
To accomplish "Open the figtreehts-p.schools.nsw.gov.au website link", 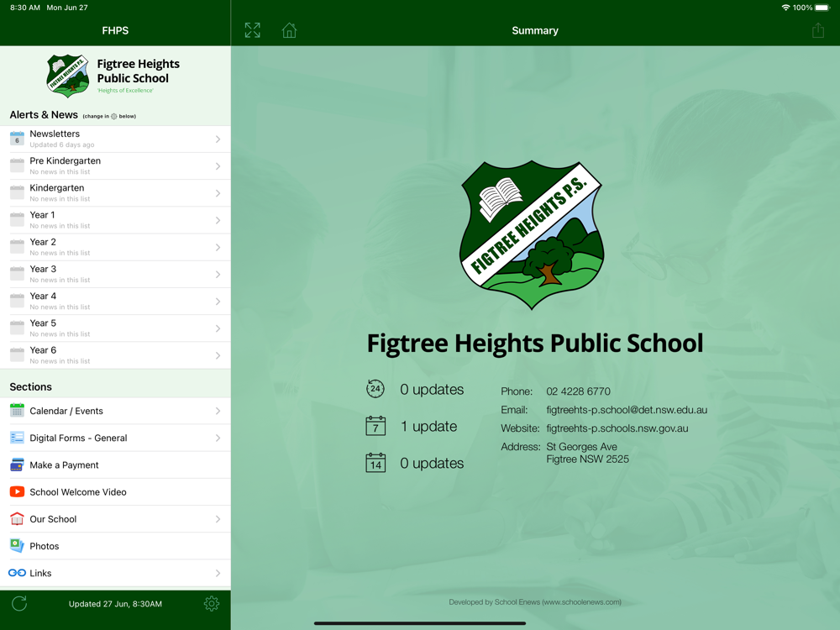I will coord(617,428).
